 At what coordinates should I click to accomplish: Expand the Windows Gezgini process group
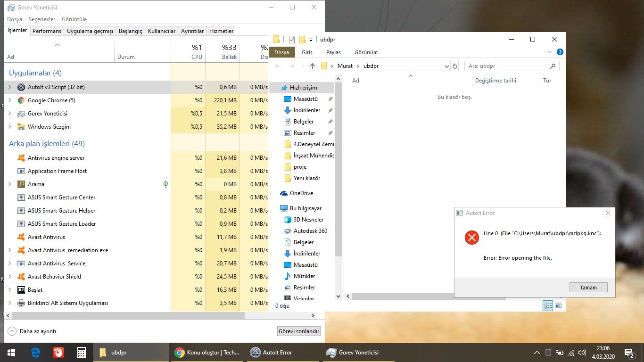pos(9,127)
